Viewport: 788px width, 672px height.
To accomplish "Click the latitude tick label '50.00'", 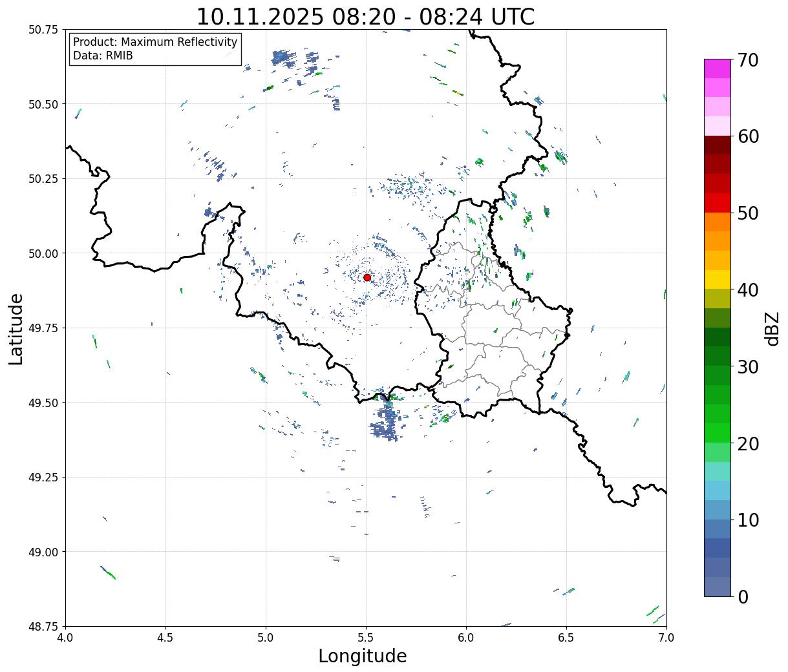I will pyautogui.click(x=44, y=253).
